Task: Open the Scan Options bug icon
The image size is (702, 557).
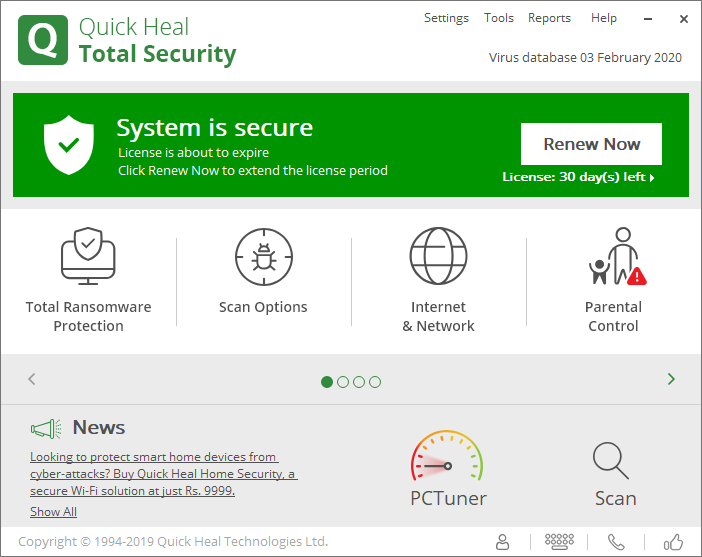Action: pyautogui.click(x=263, y=257)
